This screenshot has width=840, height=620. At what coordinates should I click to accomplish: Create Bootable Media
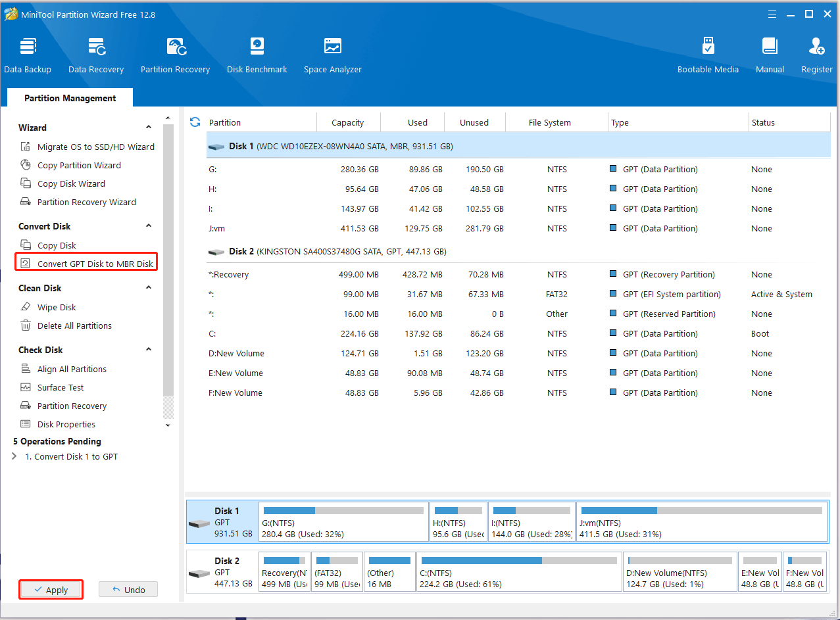click(708, 56)
